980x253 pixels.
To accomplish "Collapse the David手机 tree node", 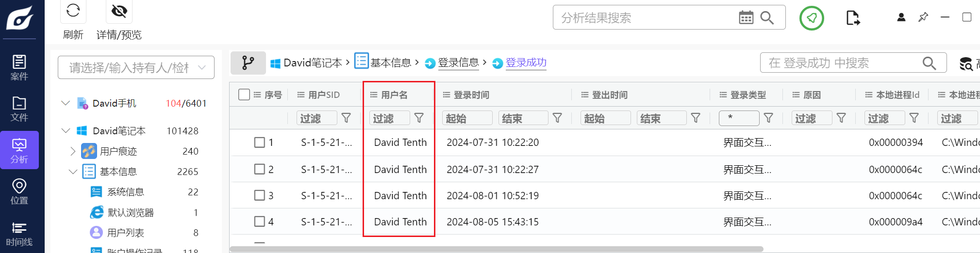I will (66, 103).
